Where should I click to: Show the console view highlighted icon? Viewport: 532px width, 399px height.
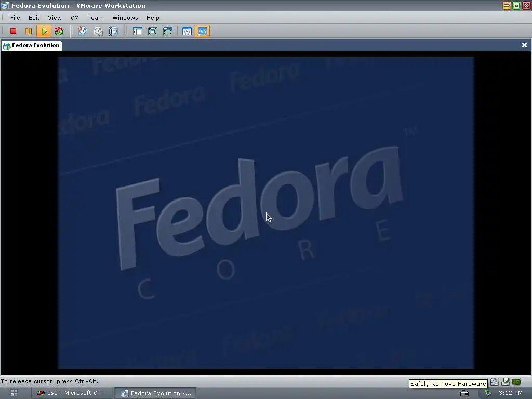point(202,31)
